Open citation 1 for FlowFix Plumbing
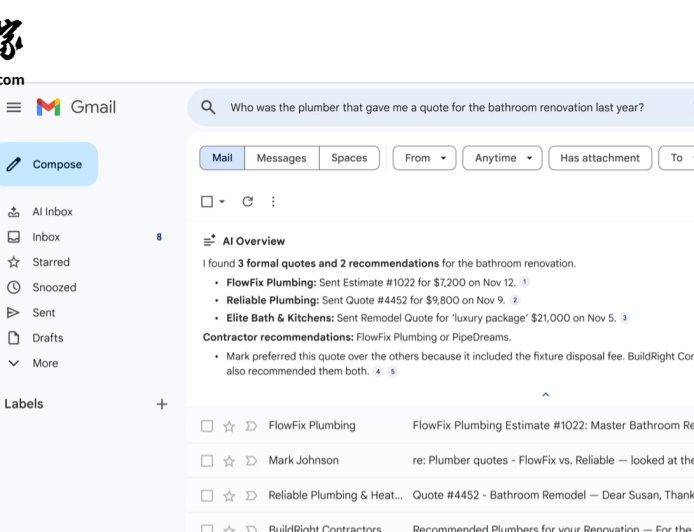 point(524,281)
